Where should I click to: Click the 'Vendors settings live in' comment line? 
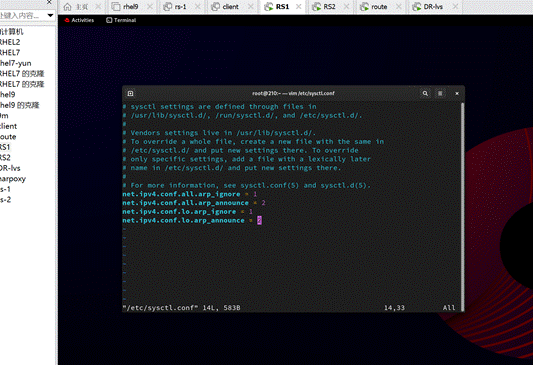(219, 133)
